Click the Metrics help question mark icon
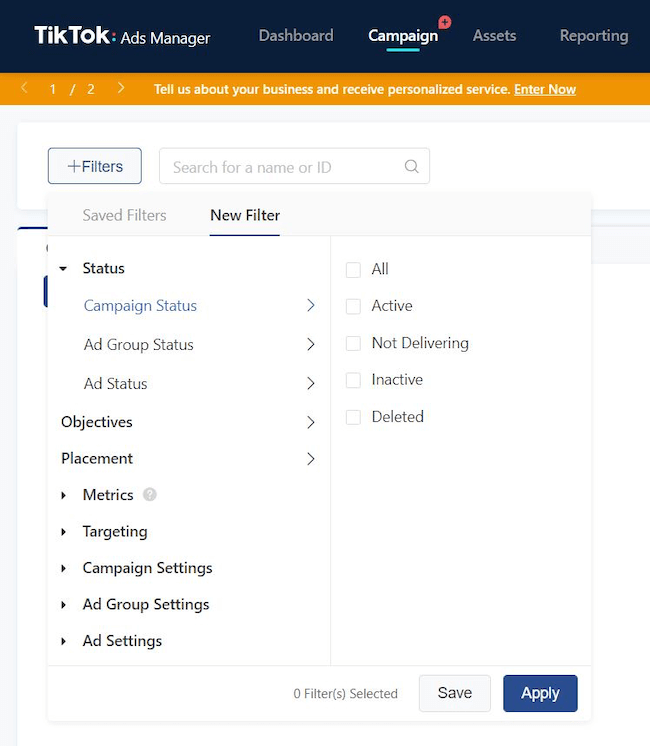The height and width of the screenshot is (746, 650). click(150, 495)
